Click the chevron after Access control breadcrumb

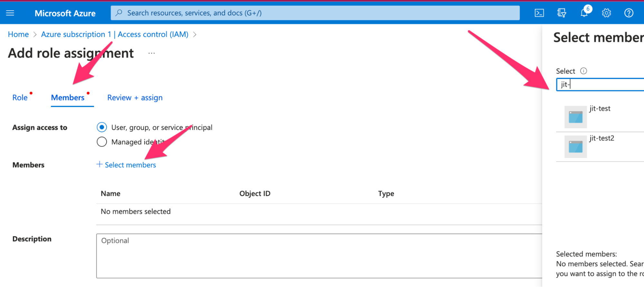[195, 35]
